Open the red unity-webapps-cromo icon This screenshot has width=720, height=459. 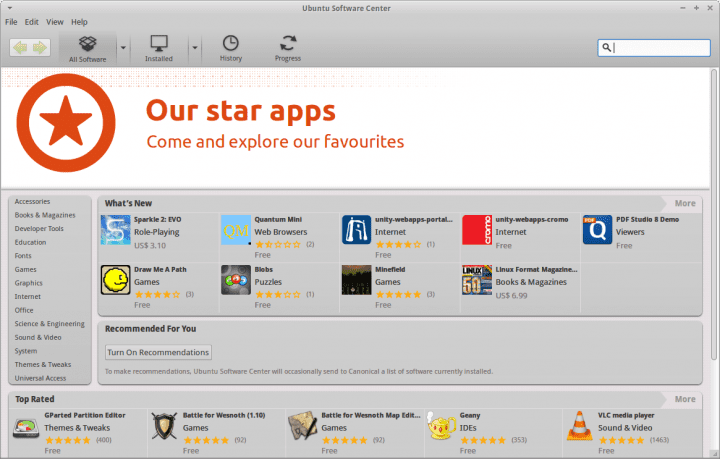[477, 230]
